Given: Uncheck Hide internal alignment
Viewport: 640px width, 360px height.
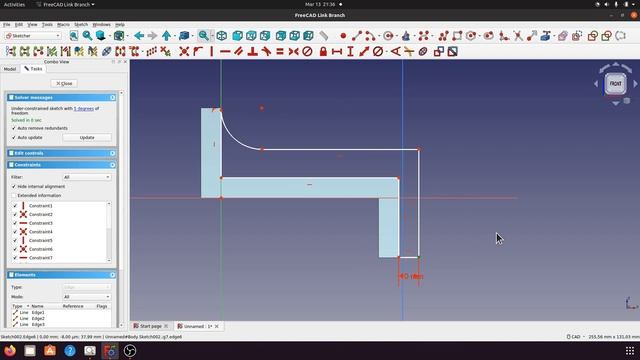Looking at the screenshot, I should tap(13, 187).
